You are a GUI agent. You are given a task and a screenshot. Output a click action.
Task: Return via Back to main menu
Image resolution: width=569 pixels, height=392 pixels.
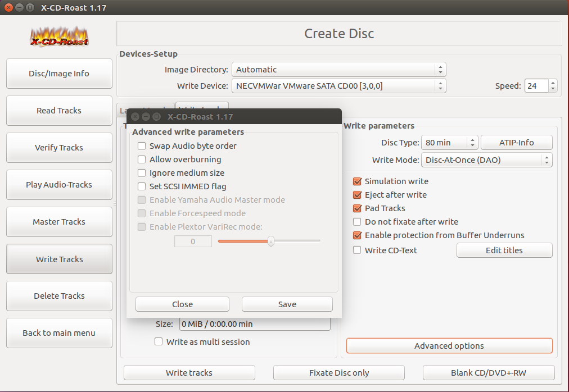coord(59,333)
